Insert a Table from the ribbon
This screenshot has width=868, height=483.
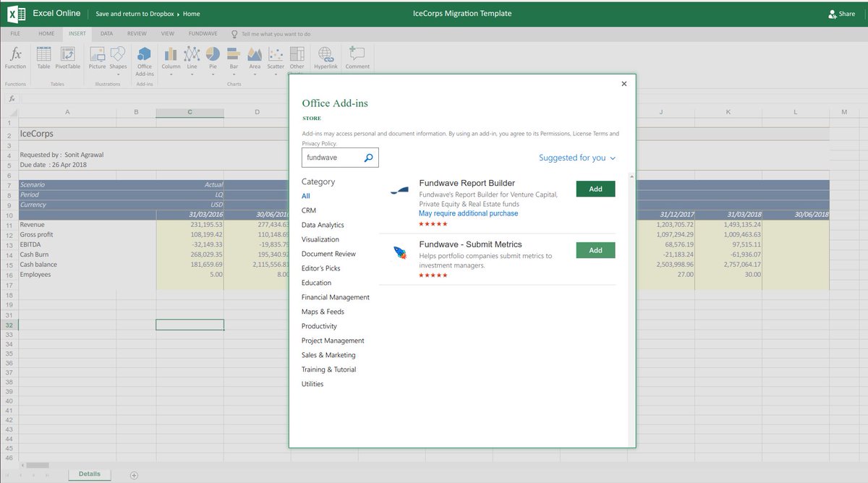click(x=43, y=59)
